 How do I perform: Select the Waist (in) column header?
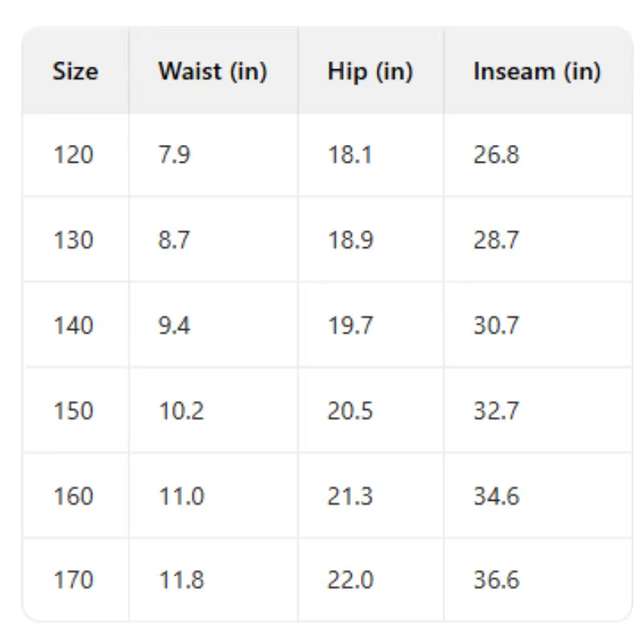213,72
